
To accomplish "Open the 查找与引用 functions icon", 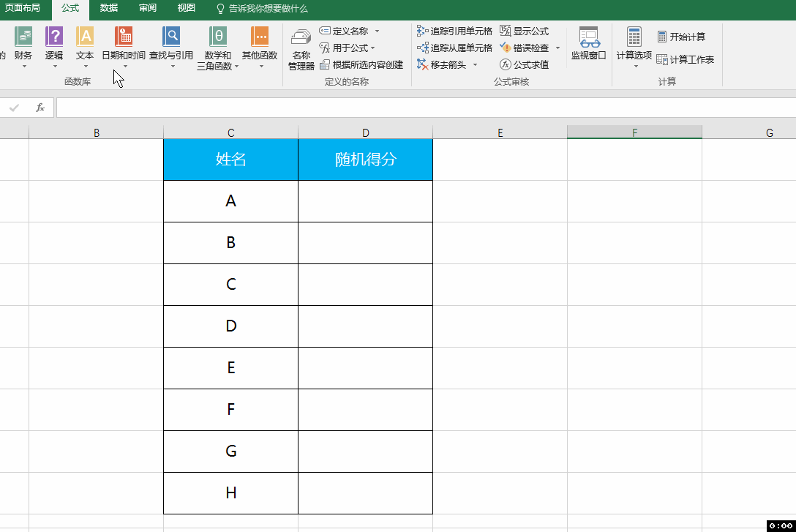I will [171, 37].
